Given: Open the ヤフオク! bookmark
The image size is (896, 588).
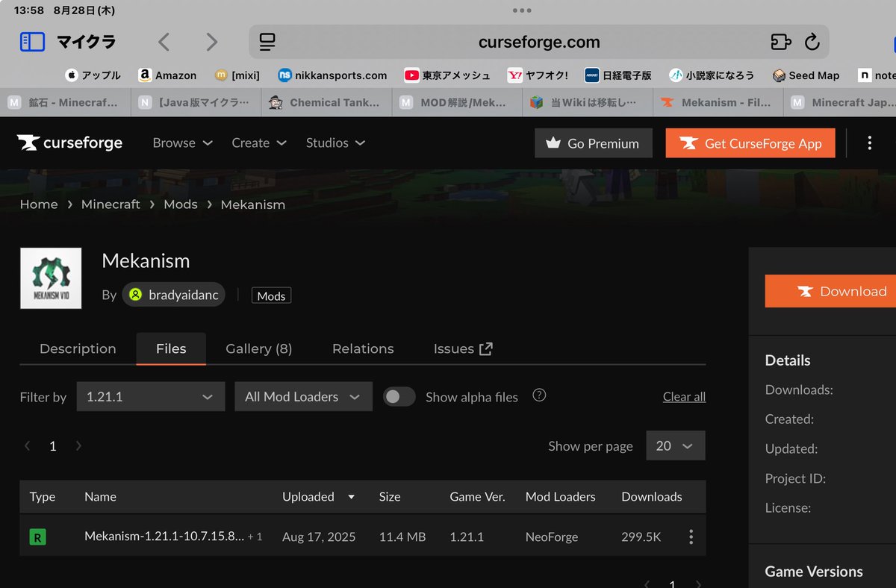Looking at the screenshot, I should (x=538, y=75).
